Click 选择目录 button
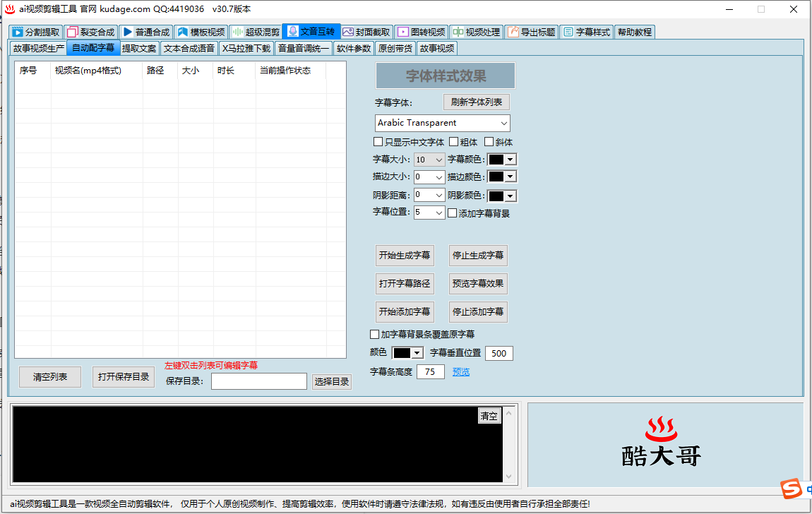Image resolution: width=812 pixels, height=514 pixels. (332, 382)
